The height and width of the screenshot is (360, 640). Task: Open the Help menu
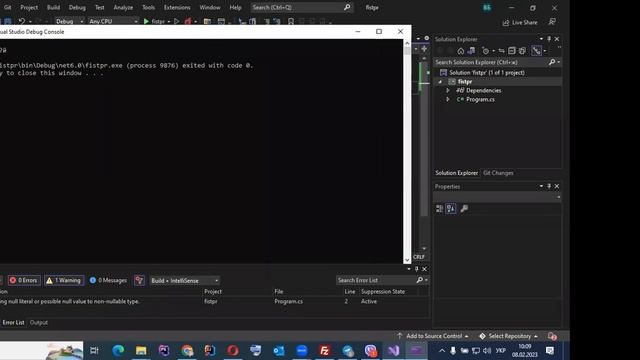(x=236, y=7)
